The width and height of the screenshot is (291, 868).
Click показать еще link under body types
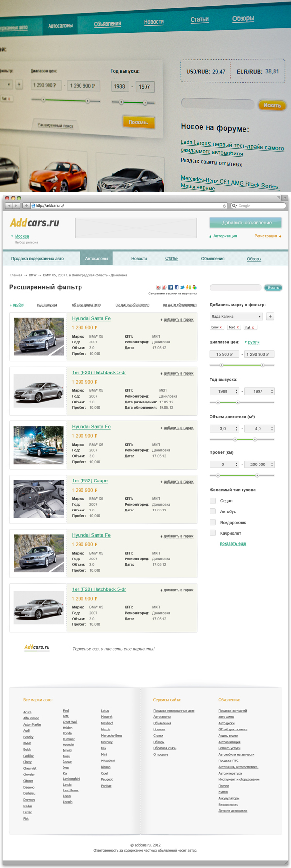coord(233,543)
